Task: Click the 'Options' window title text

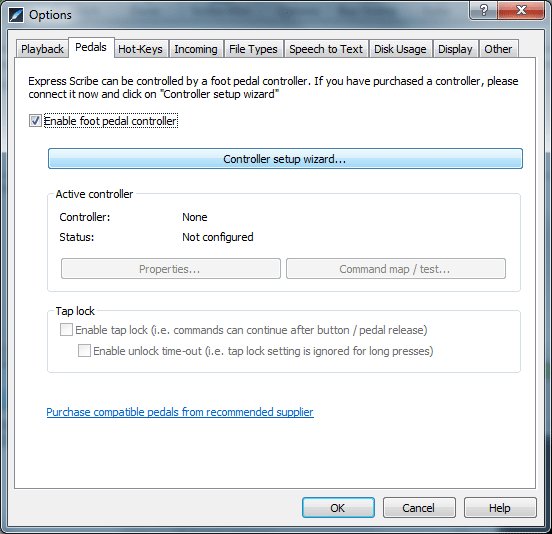Action: pos(50,15)
